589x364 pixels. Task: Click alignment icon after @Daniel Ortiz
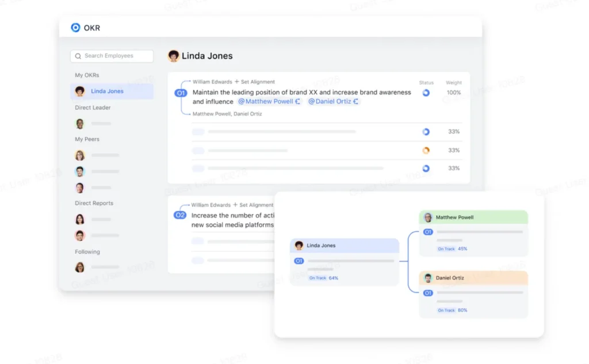(355, 101)
